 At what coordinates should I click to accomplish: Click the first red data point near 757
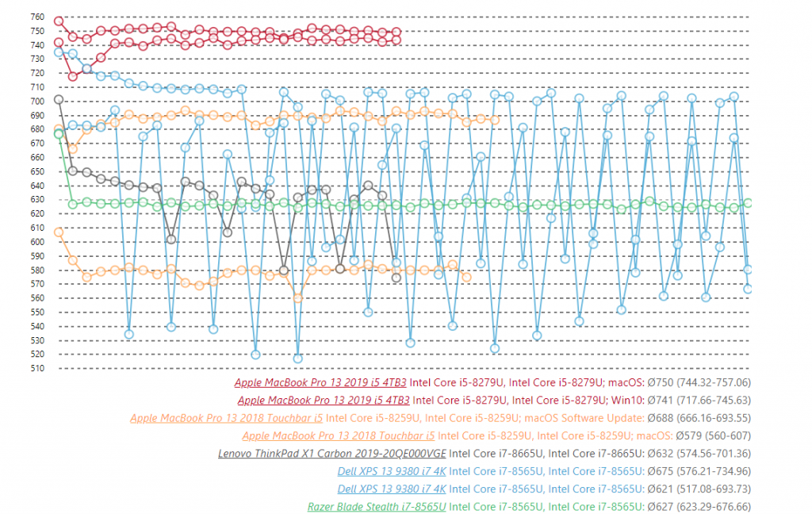pos(59,21)
